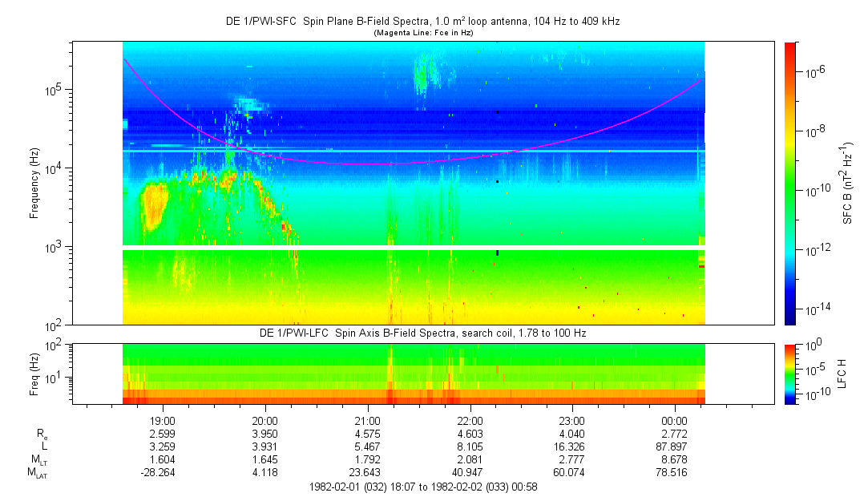Click the LFC H colorbar

tap(789, 373)
